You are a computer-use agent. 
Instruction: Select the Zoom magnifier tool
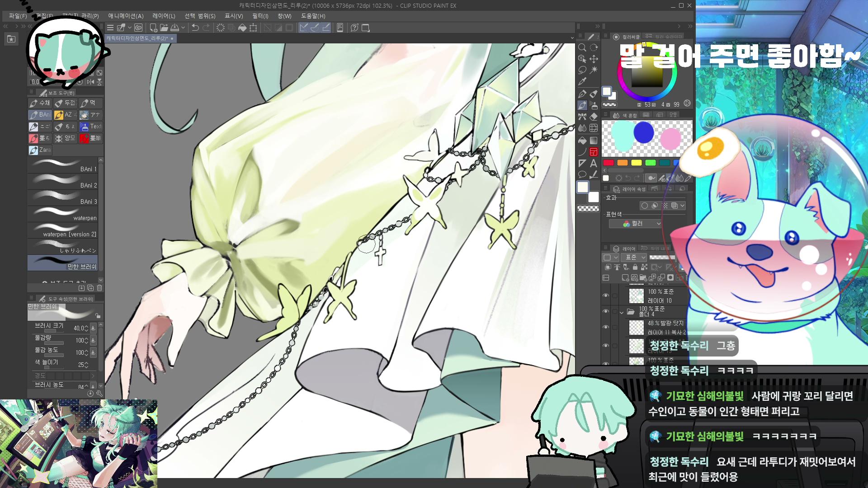[x=582, y=47]
